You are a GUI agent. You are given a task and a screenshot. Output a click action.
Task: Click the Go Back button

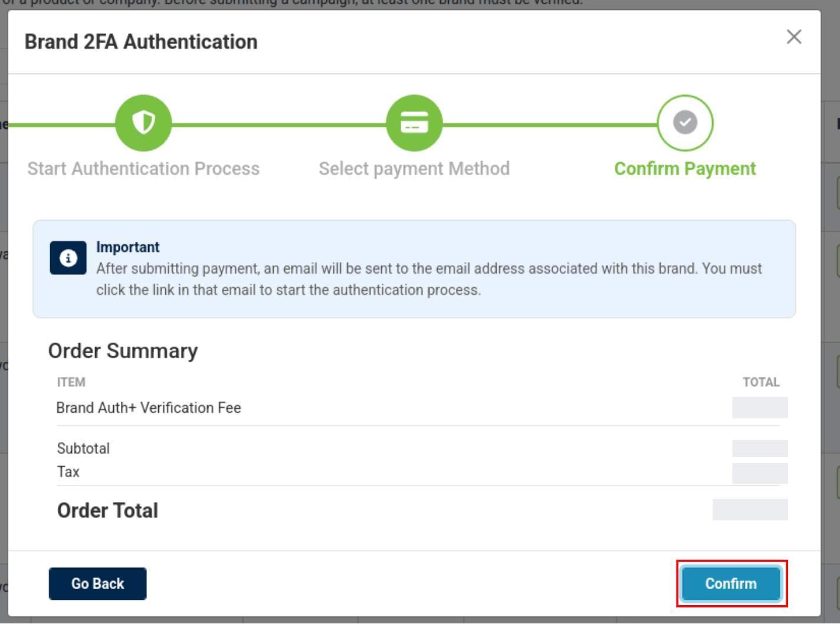pos(97,583)
